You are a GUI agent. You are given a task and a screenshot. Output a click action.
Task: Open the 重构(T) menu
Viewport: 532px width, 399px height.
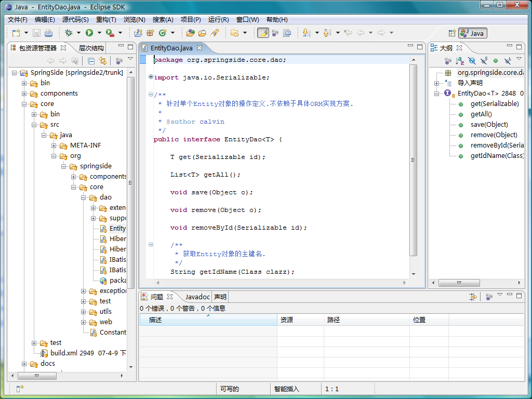(106, 20)
